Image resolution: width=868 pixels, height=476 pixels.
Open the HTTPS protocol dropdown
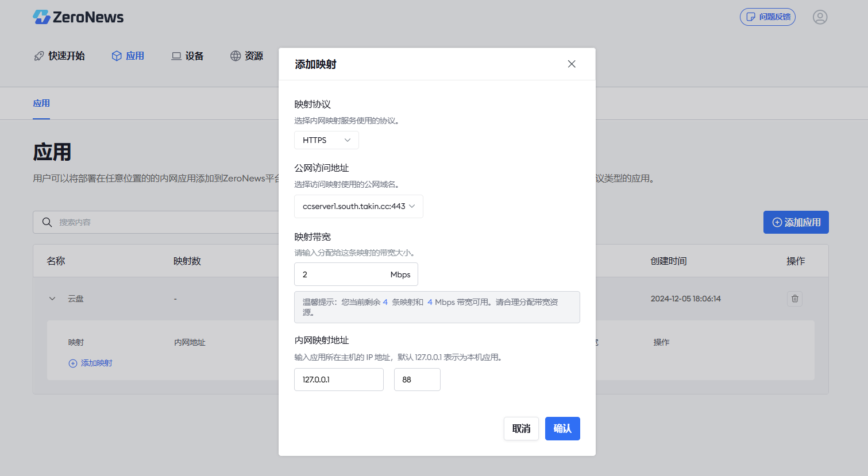pos(326,140)
